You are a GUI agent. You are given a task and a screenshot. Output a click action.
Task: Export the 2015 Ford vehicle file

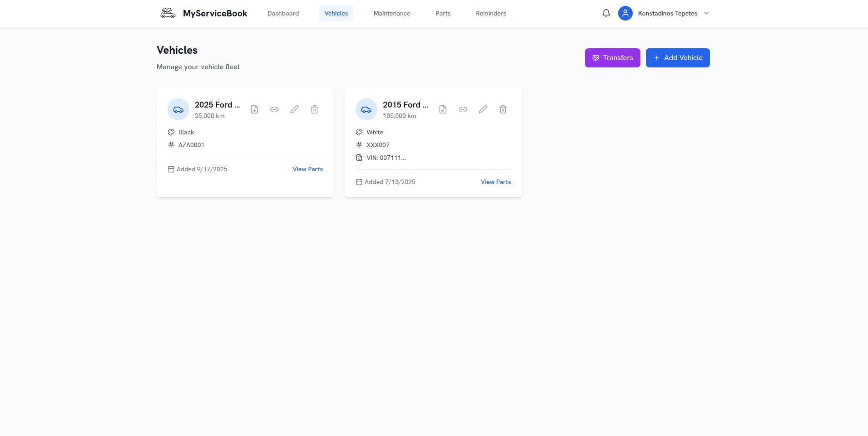click(x=442, y=109)
